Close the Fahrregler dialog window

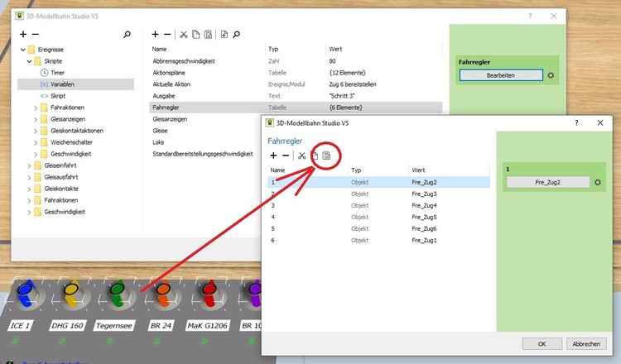(x=600, y=123)
